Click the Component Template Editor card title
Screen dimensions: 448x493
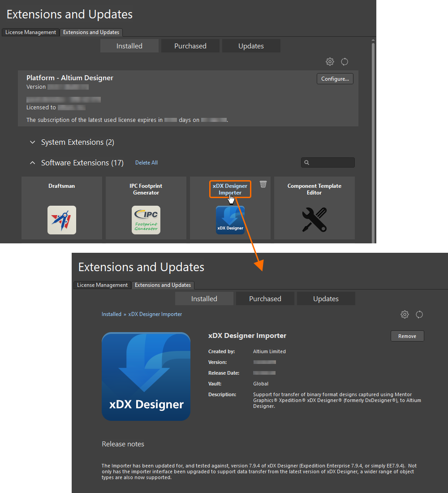[x=314, y=189]
